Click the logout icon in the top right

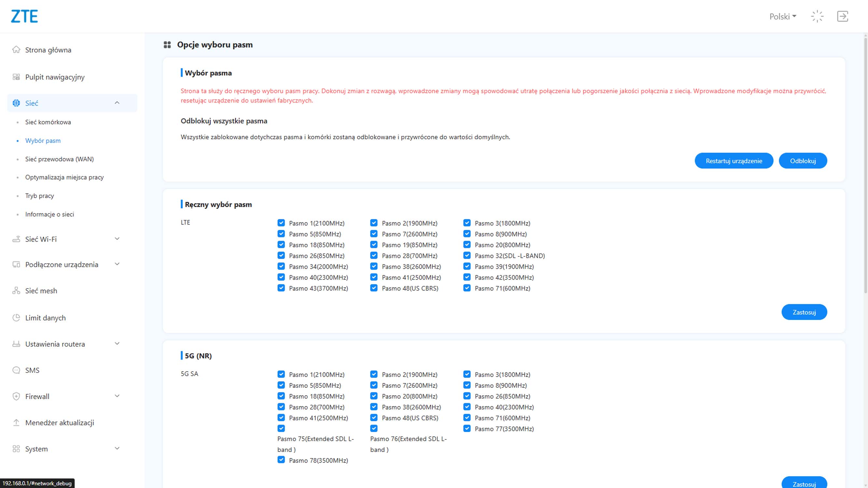pos(842,16)
